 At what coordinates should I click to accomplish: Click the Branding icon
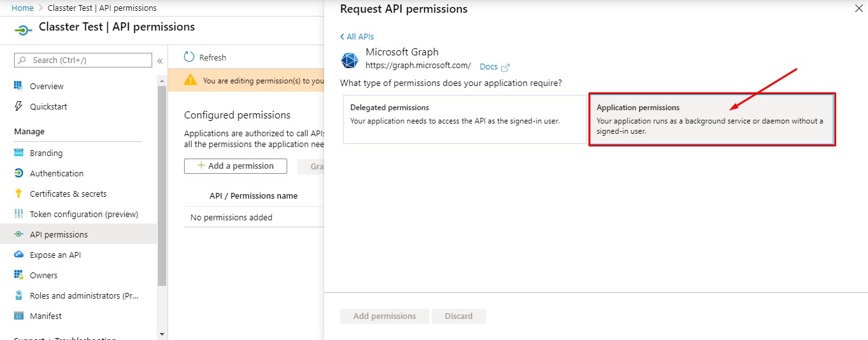[x=18, y=153]
